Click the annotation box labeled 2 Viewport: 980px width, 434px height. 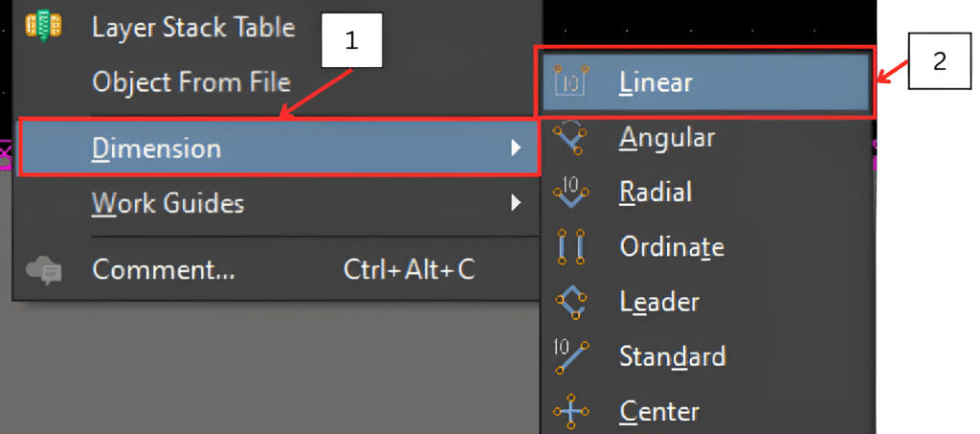tap(939, 60)
